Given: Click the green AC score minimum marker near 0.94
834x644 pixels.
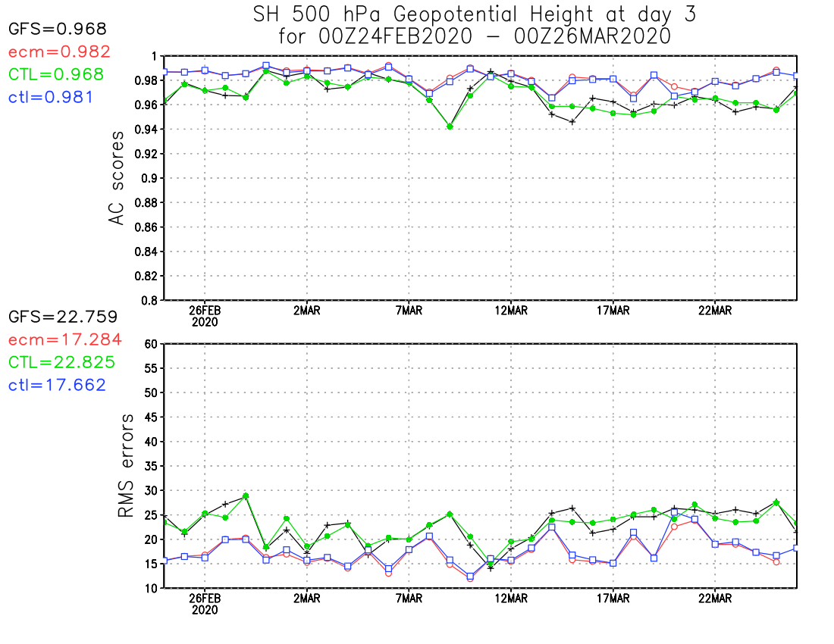Looking at the screenshot, I should tap(450, 127).
